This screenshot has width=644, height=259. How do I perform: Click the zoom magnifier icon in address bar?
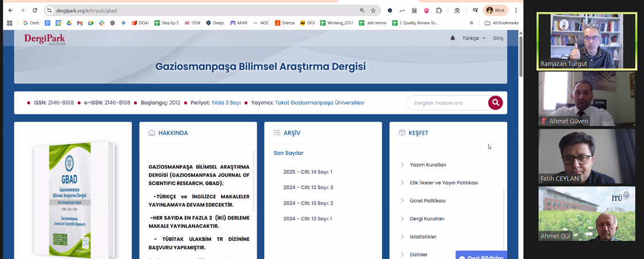click(x=362, y=10)
